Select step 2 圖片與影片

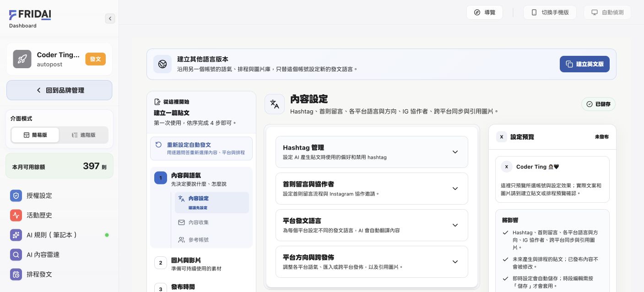(201, 263)
